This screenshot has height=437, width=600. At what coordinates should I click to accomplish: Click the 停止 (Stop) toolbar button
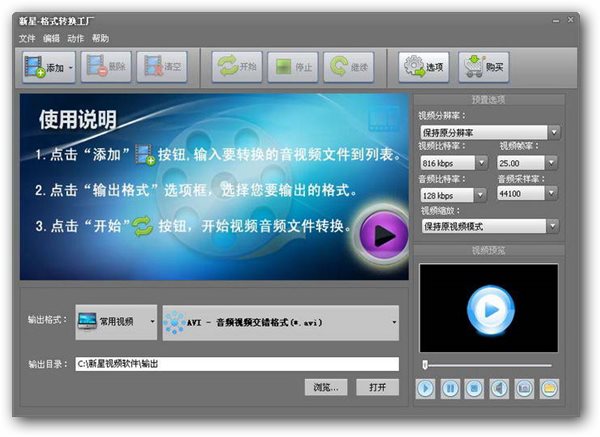click(293, 67)
